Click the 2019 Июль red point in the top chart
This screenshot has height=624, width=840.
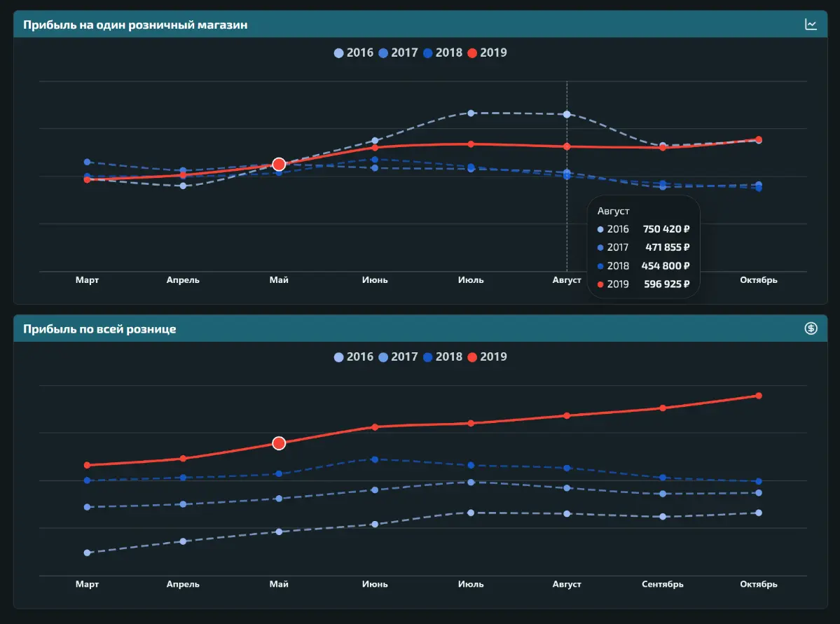pos(471,144)
